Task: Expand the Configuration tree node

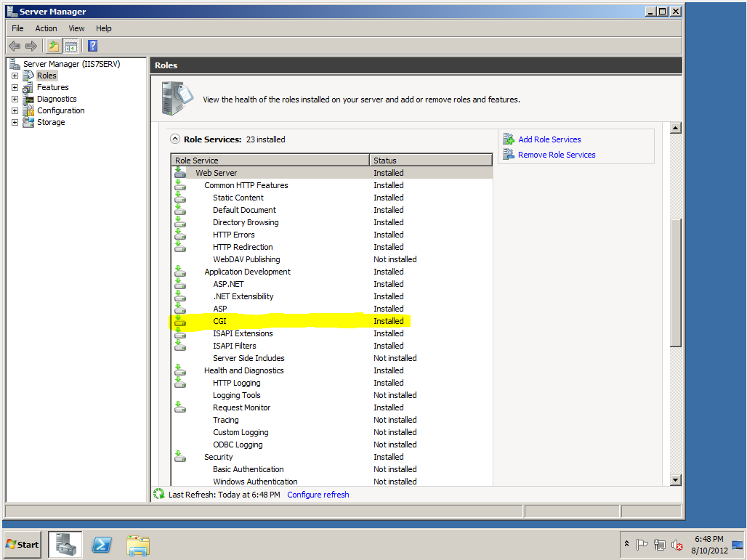Action: point(15,110)
